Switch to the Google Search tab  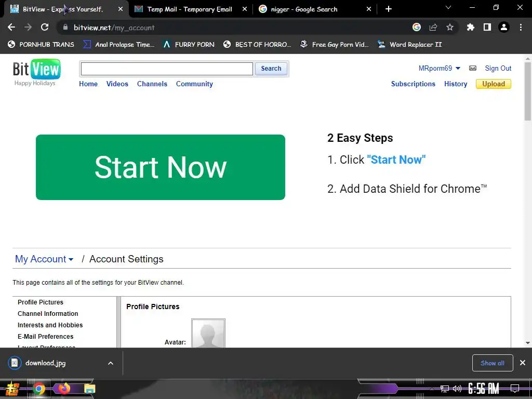point(315,9)
